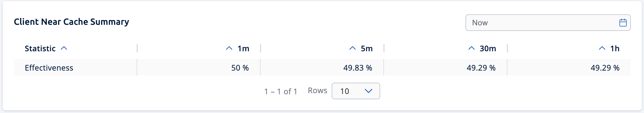Sort by the 1h column header label
The width and height of the screenshot is (644, 113).
(x=615, y=49)
